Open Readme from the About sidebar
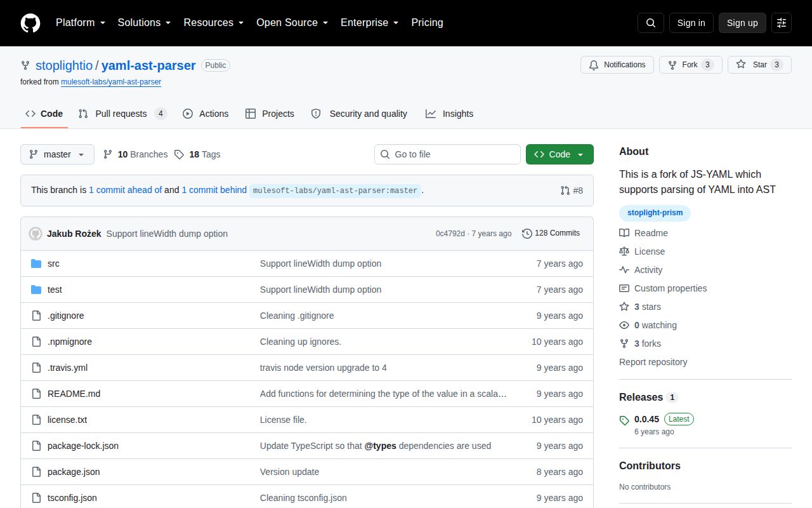The image size is (812, 508). [643, 233]
